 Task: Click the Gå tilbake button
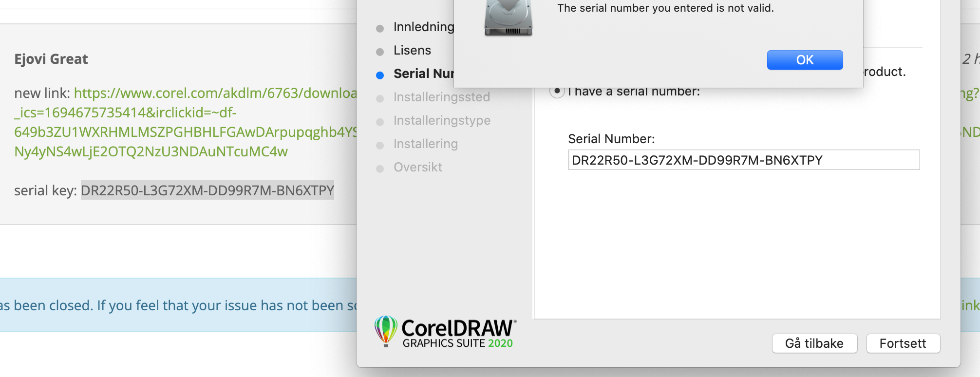(x=814, y=343)
